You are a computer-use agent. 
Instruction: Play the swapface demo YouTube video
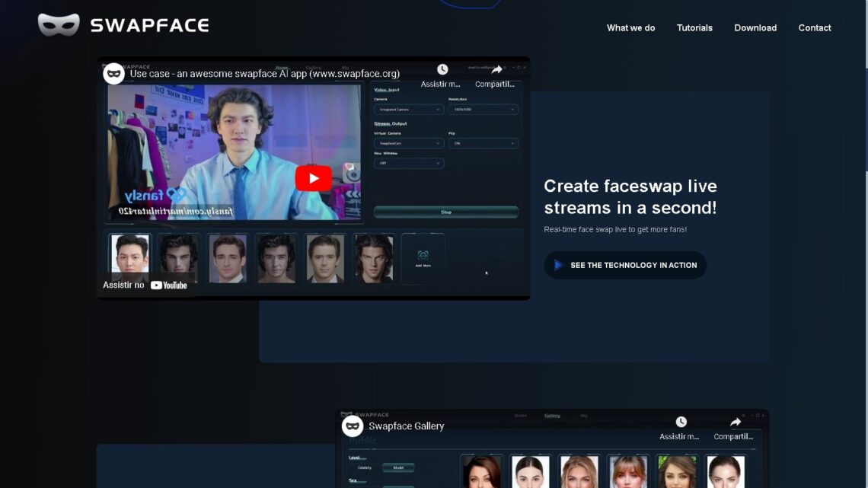pyautogui.click(x=312, y=177)
